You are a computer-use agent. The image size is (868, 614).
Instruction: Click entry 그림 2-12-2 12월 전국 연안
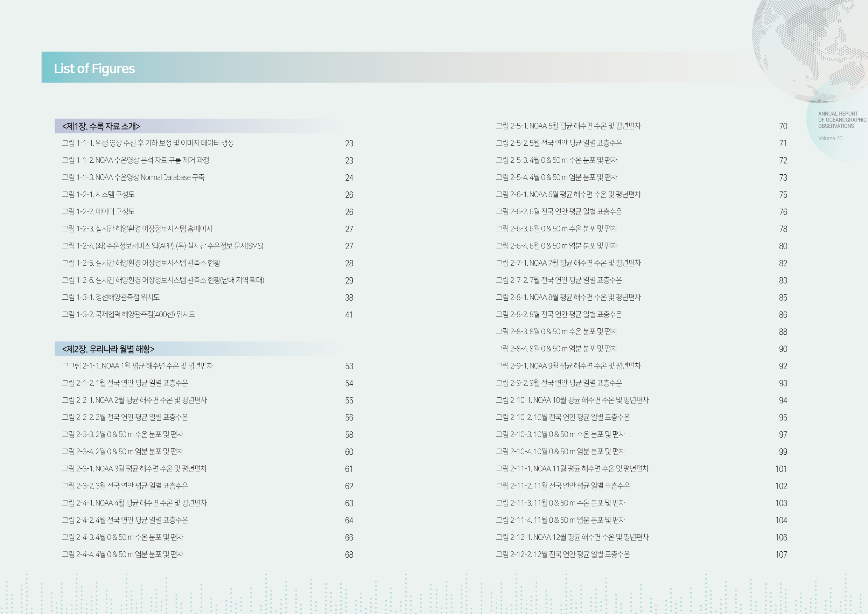coord(562,554)
